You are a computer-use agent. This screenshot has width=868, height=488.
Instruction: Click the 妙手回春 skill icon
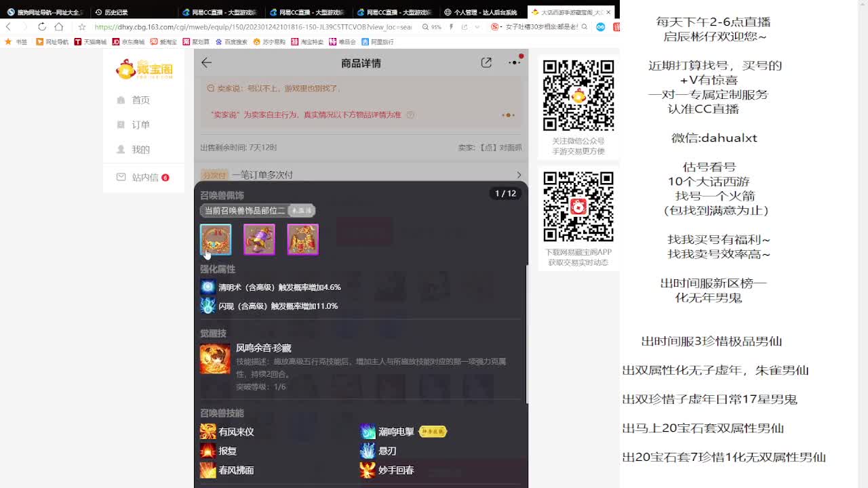pyautogui.click(x=368, y=470)
